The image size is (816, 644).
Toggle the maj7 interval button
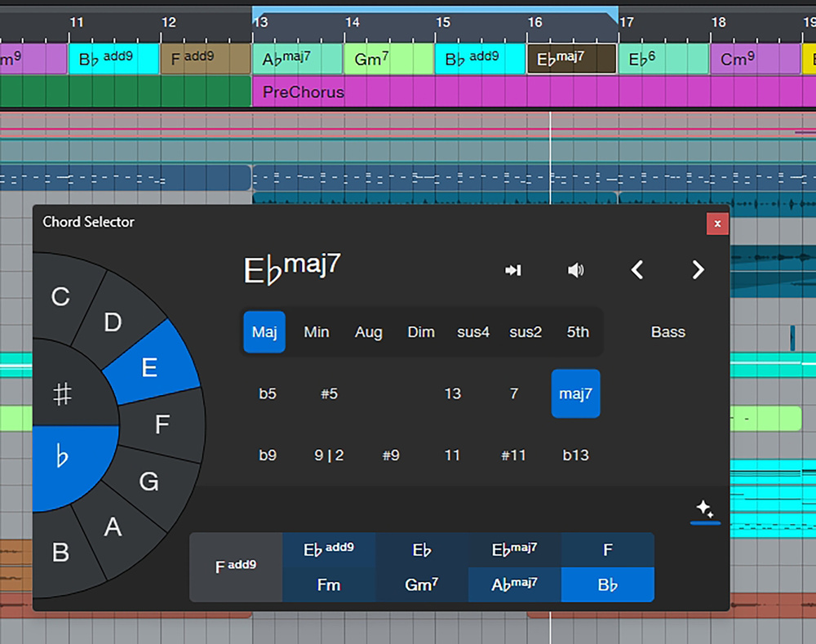tap(575, 393)
